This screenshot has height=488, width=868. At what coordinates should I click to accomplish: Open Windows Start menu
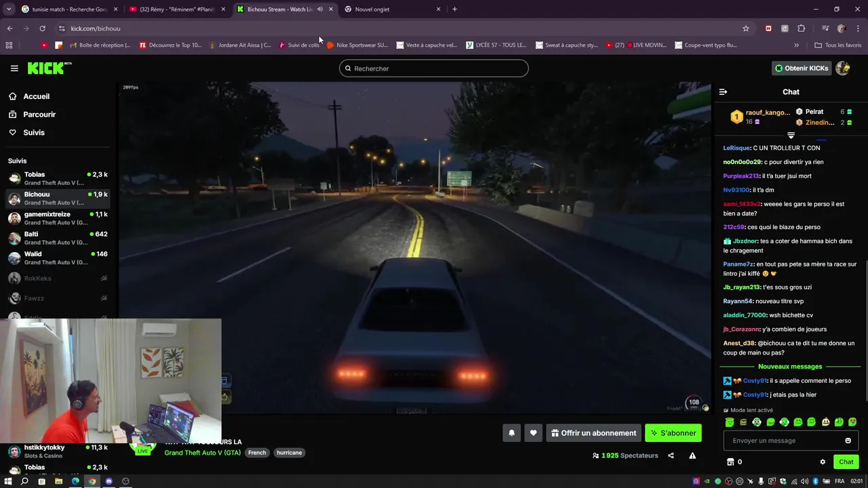click(8, 481)
